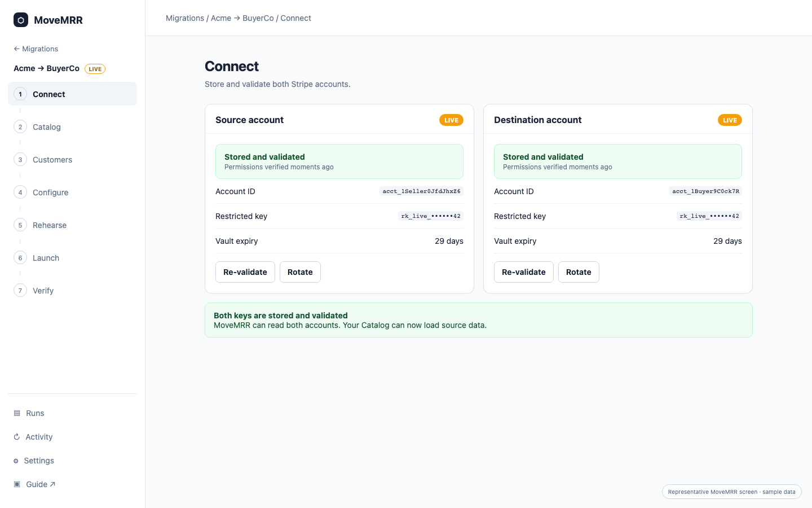
Task: Open the Runs page
Action: click(72, 413)
